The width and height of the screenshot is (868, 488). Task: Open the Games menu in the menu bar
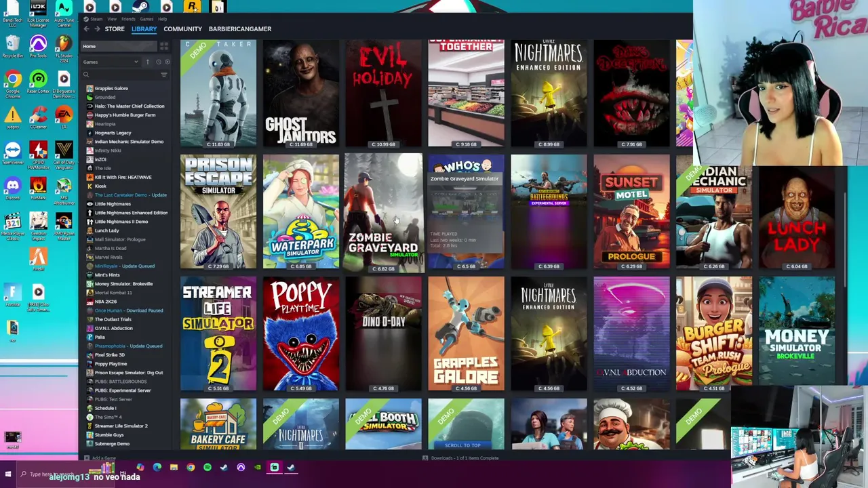click(x=146, y=19)
